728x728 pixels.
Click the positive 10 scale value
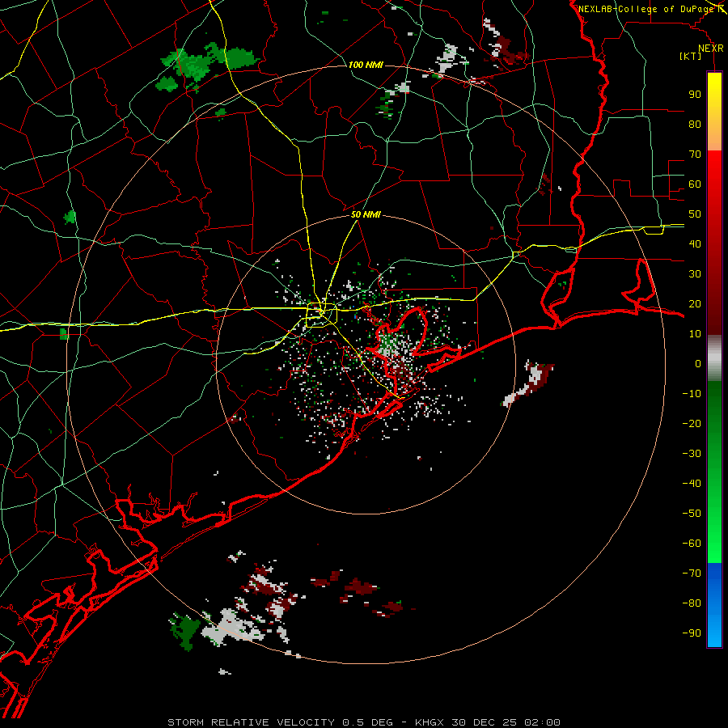point(695,334)
